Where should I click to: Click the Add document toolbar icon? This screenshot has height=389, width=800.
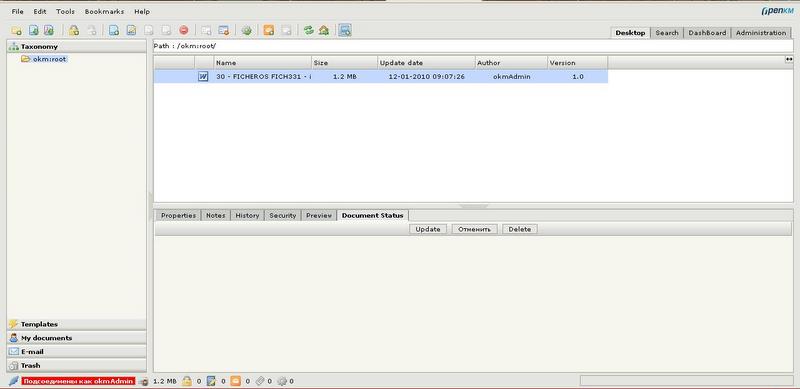[114, 31]
